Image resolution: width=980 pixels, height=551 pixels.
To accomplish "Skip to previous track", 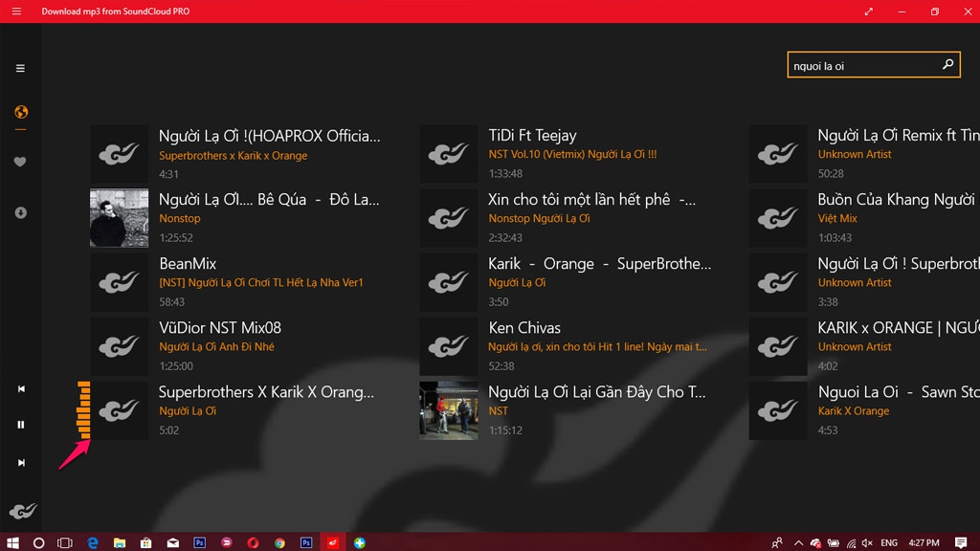I will (x=21, y=388).
